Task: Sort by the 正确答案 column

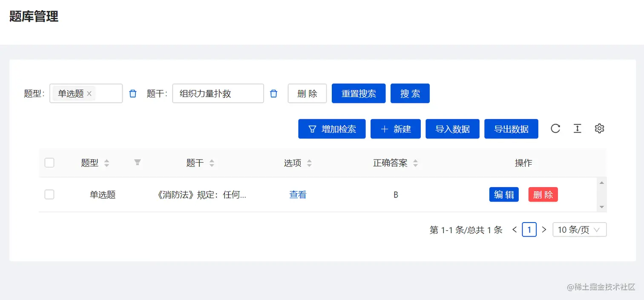Action: point(416,163)
